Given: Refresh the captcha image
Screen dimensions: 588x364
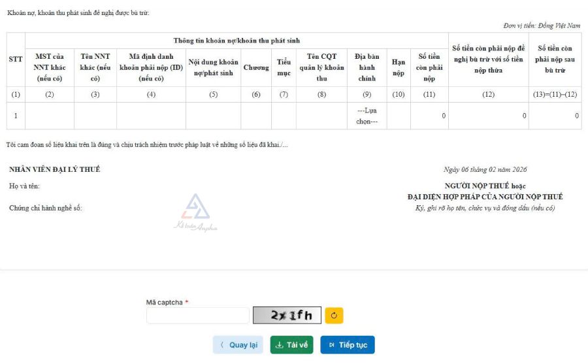Looking at the screenshot, I should coord(334,316).
